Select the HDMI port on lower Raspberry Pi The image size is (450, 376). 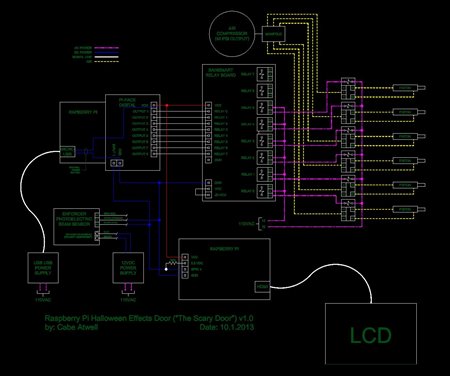click(262, 287)
